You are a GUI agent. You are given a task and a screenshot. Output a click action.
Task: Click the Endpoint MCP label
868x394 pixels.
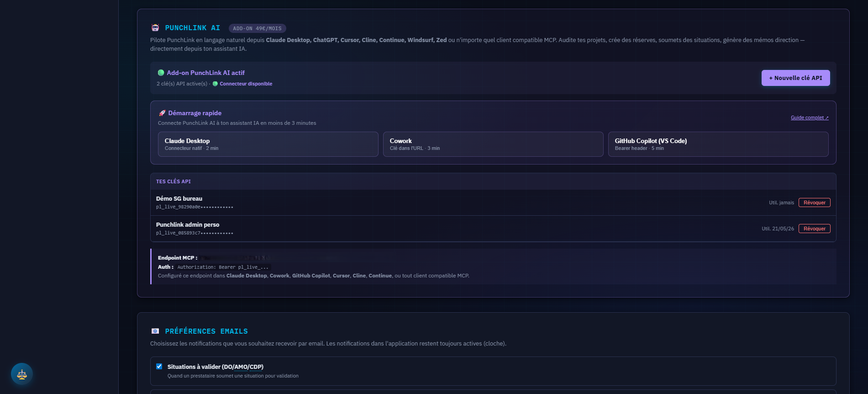pos(178,258)
